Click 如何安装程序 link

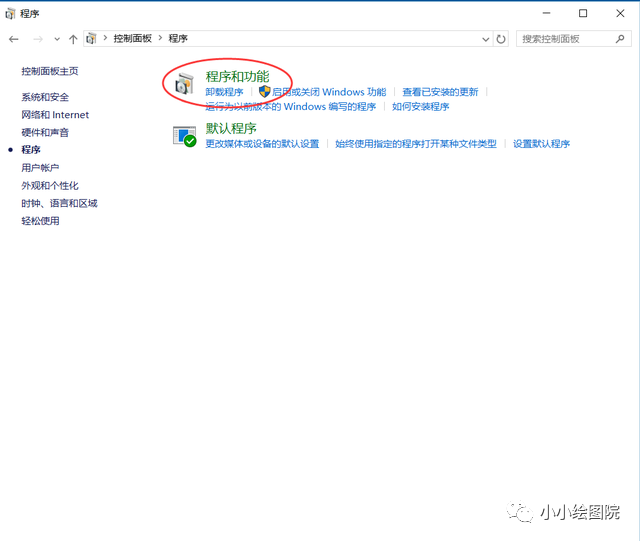point(420,107)
